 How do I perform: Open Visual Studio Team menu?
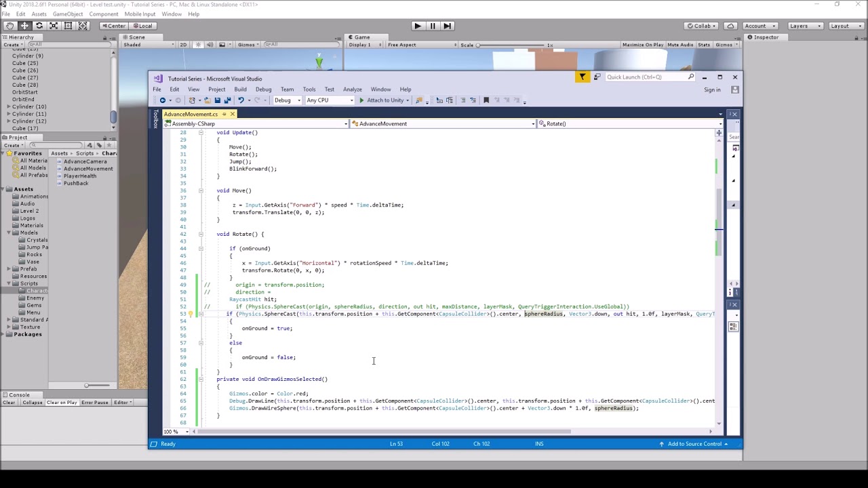[x=287, y=89]
